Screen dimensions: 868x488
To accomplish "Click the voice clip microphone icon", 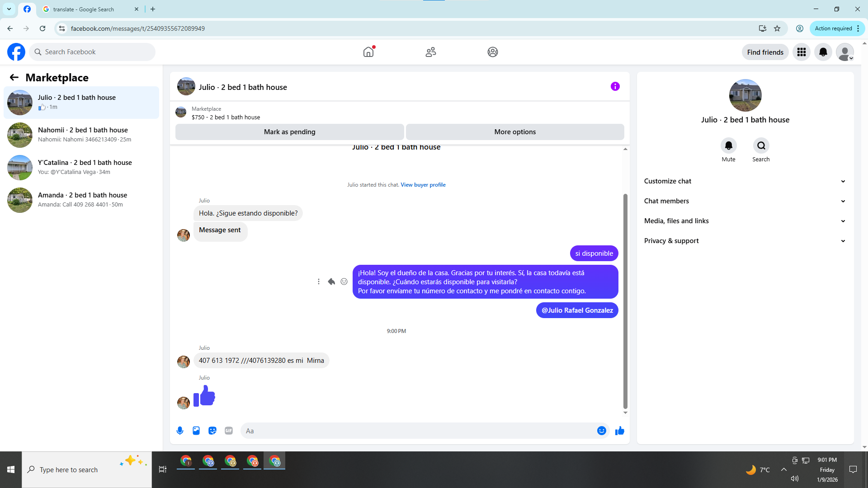I will [x=180, y=431].
